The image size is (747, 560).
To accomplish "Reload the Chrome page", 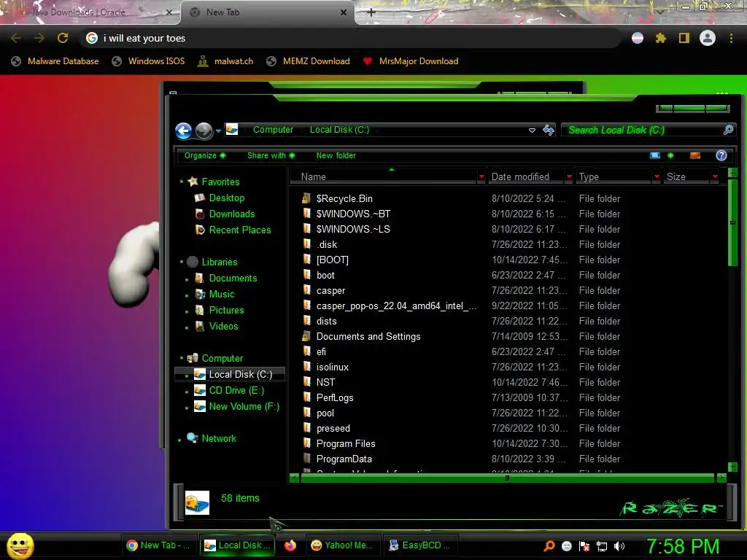I will (63, 38).
